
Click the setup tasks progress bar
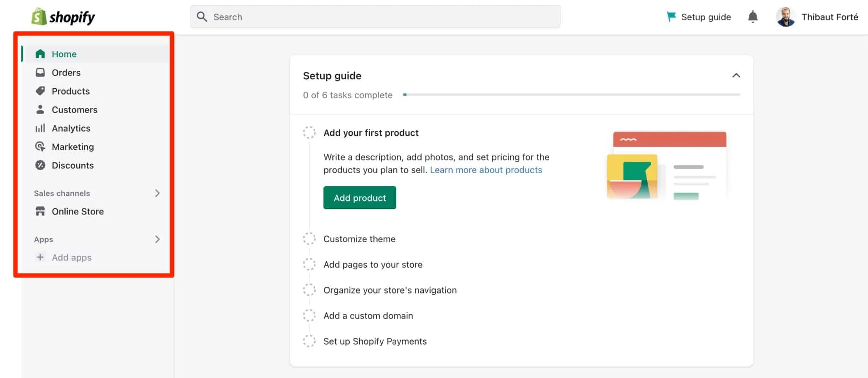(571, 95)
